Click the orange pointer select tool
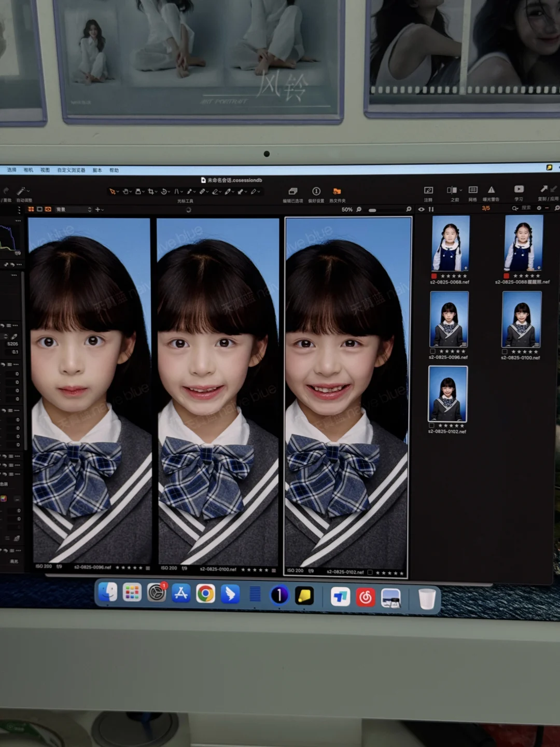The image size is (560, 747). click(112, 191)
